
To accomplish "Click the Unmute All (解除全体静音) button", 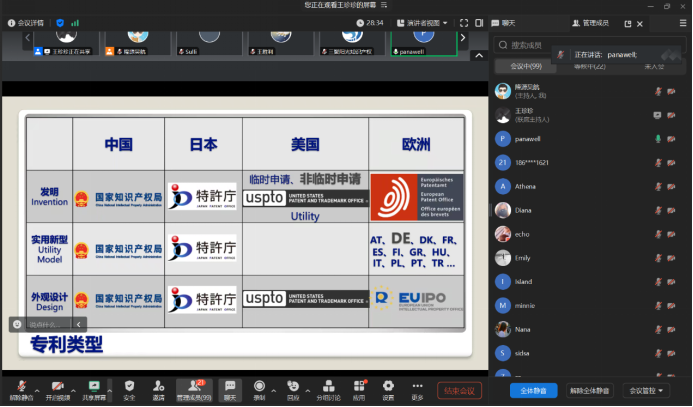I will coord(590,391).
